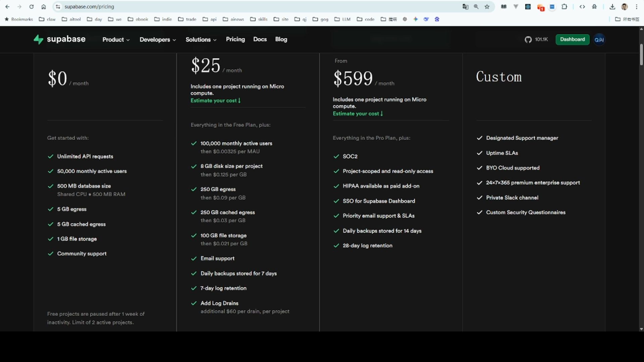Open the claw bookmarks folder
This screenshot has width=644, height=362.
47,19
